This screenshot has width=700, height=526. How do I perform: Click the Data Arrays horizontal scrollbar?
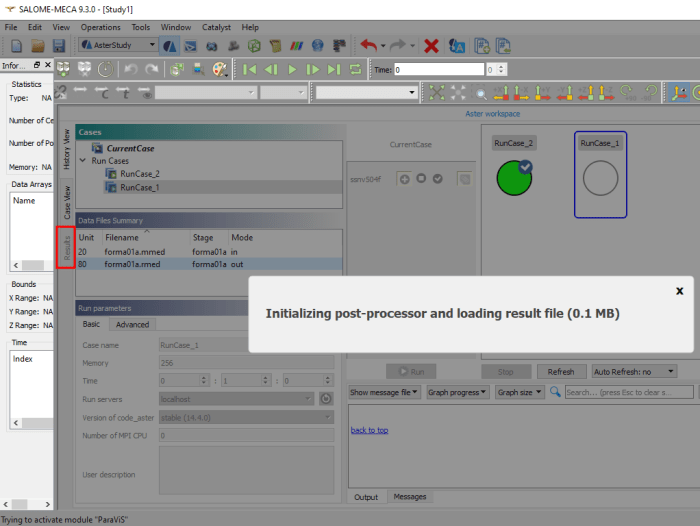click(31, 265)
